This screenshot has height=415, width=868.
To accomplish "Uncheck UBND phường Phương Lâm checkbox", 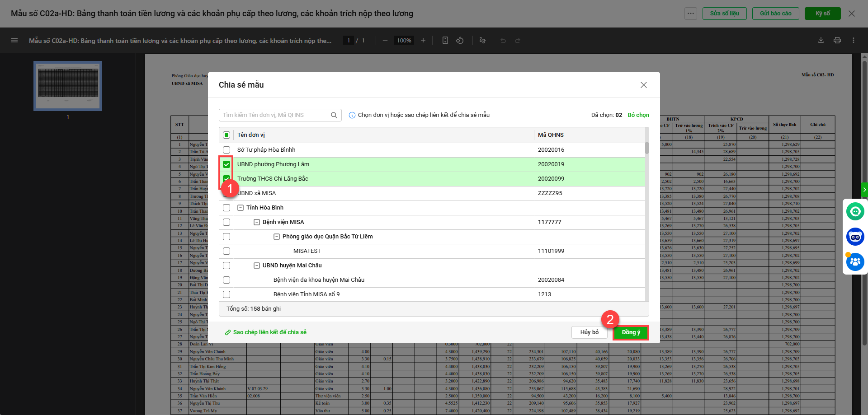I will 226,164.
